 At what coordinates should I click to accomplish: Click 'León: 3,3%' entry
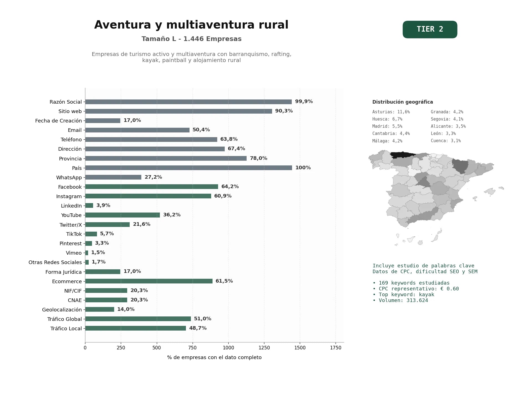coord(443,134)
